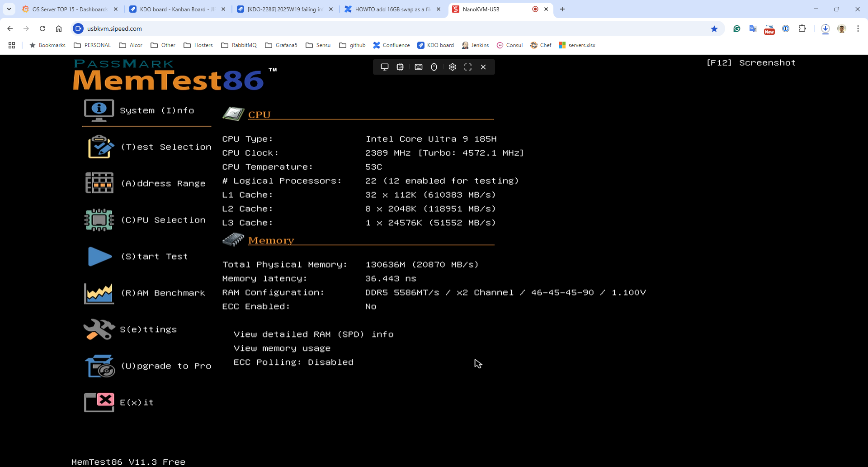This screenshot has width=868, height=467.
Task: Open the gear settings in KVM toolbar
Action: 452,67
